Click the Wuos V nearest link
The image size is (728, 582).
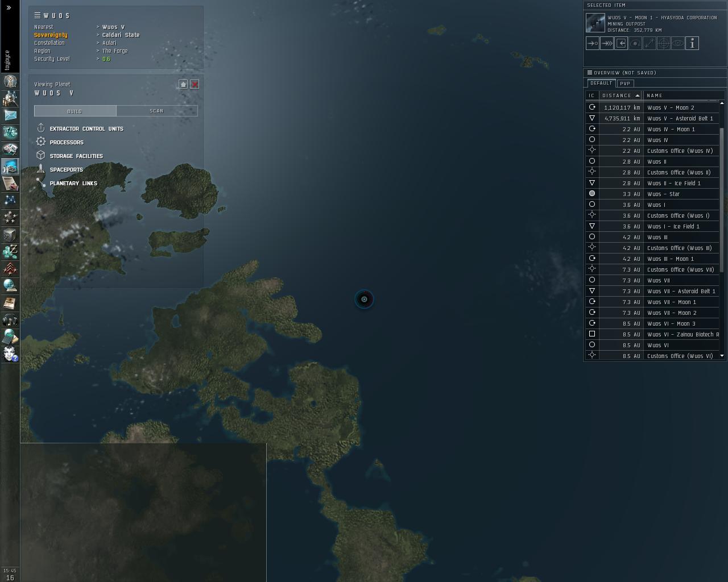coord(113,27)
